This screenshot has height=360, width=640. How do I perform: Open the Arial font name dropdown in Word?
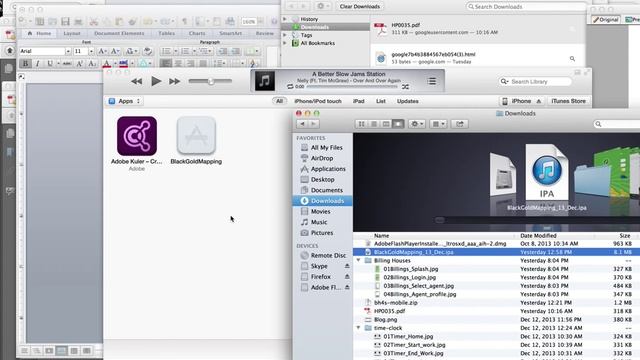click(x=68, y=51)
